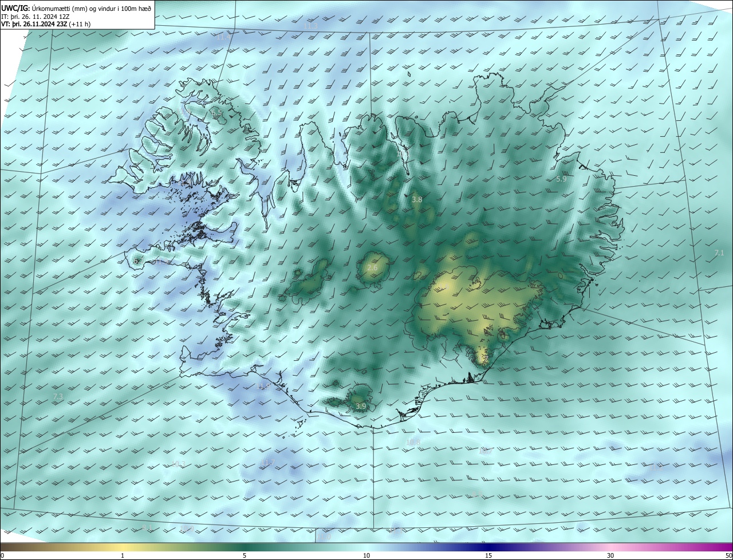Click the "3.9" value near the south coast
Viewport: 733px width, 560px height.
(x=361, y=406)
